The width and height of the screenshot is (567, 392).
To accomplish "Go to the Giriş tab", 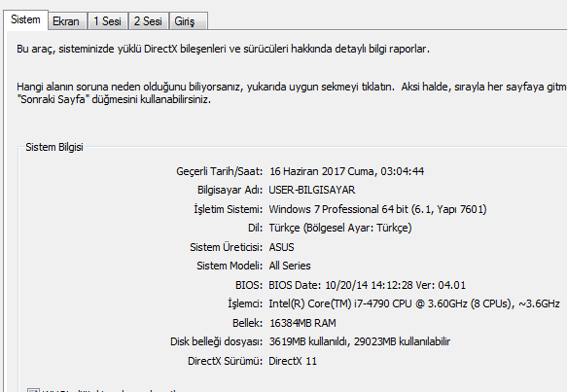I will click(x=188, y=21).
